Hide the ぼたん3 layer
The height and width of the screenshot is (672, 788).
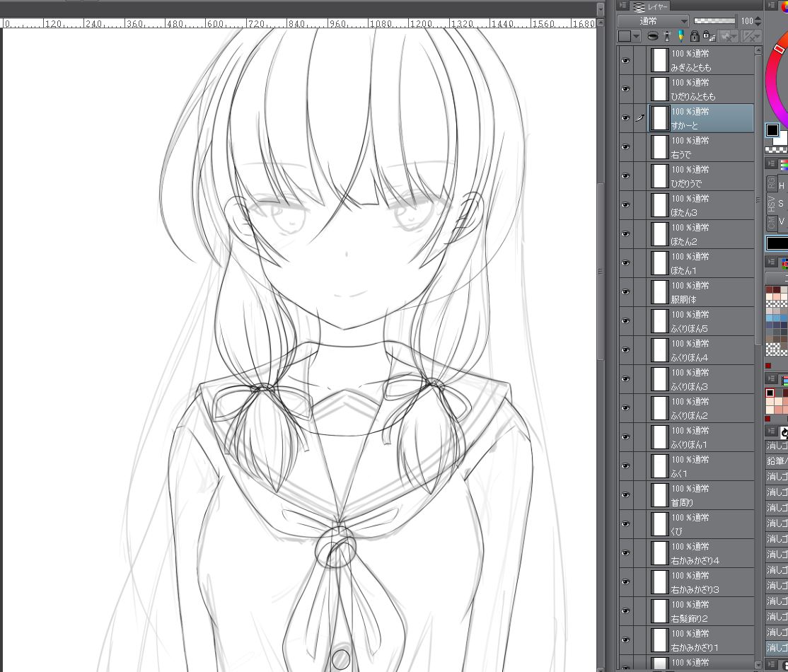626,205
